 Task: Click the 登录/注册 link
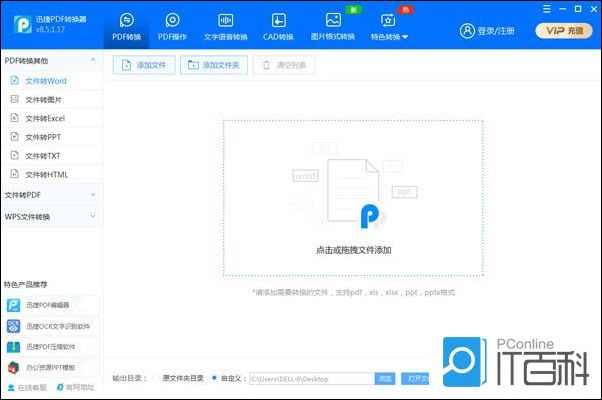click(x=496, y=31)
